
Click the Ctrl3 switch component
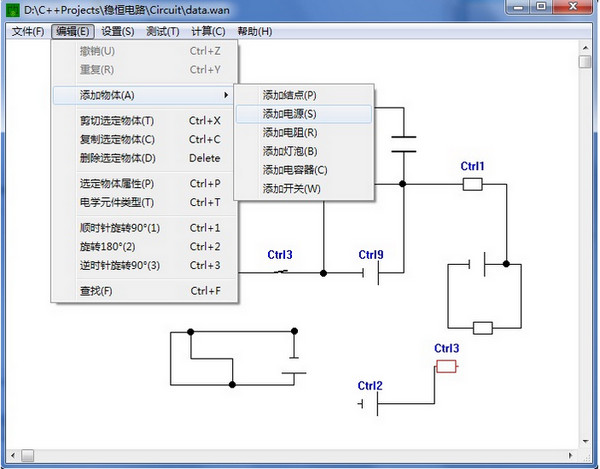[x=281, y=272]
